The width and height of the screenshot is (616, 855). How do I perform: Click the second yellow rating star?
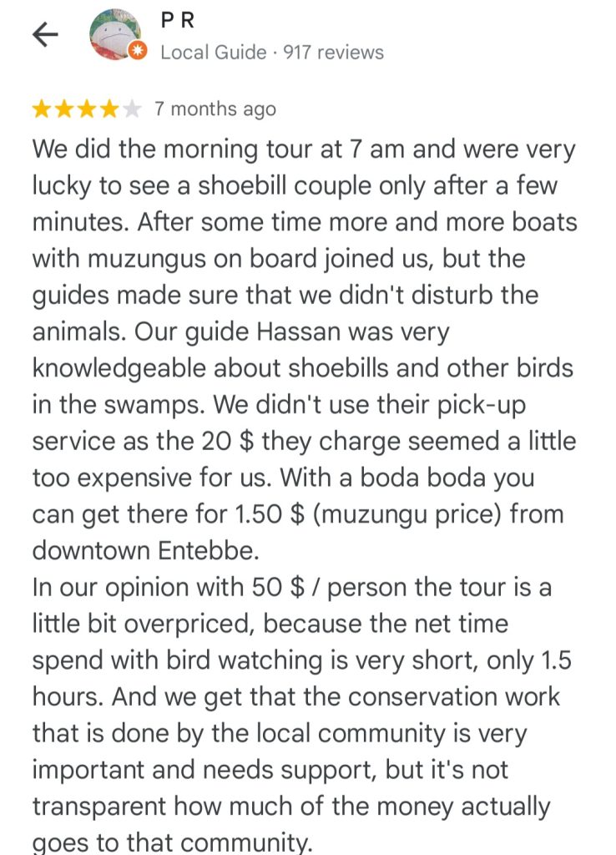[x=63, y=109]
